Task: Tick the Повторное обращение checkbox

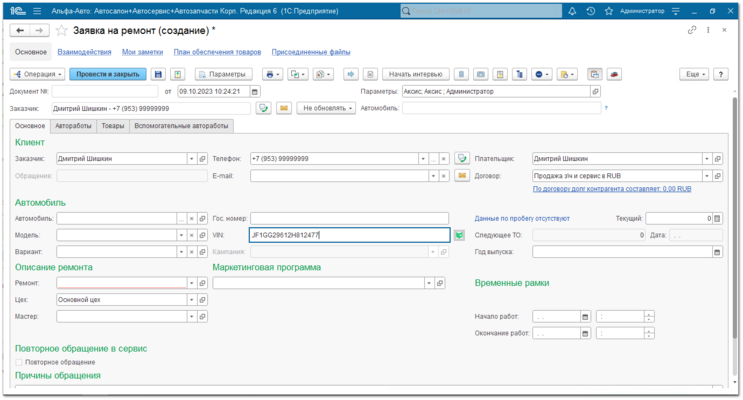Action: [19, 363]
